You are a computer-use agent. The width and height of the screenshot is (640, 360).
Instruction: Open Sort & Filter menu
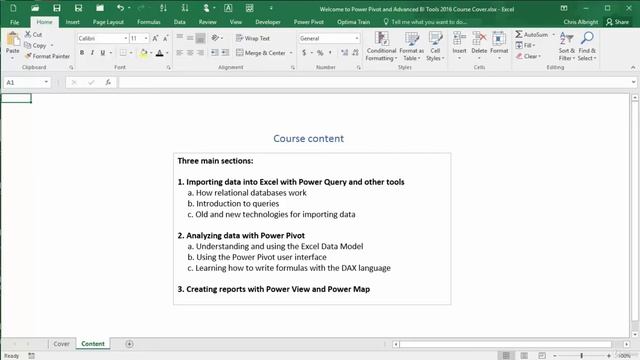point(567,47)
